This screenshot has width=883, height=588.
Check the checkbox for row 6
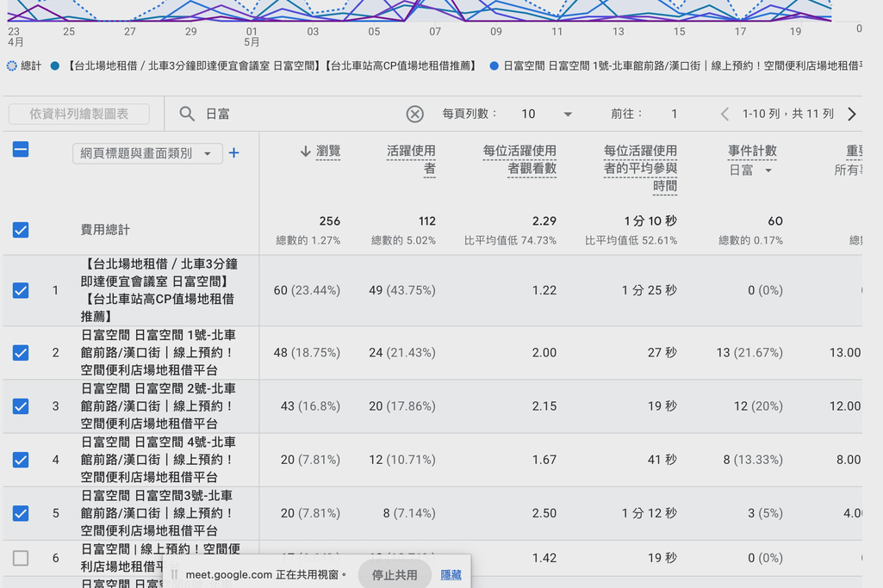coord(21,558)
